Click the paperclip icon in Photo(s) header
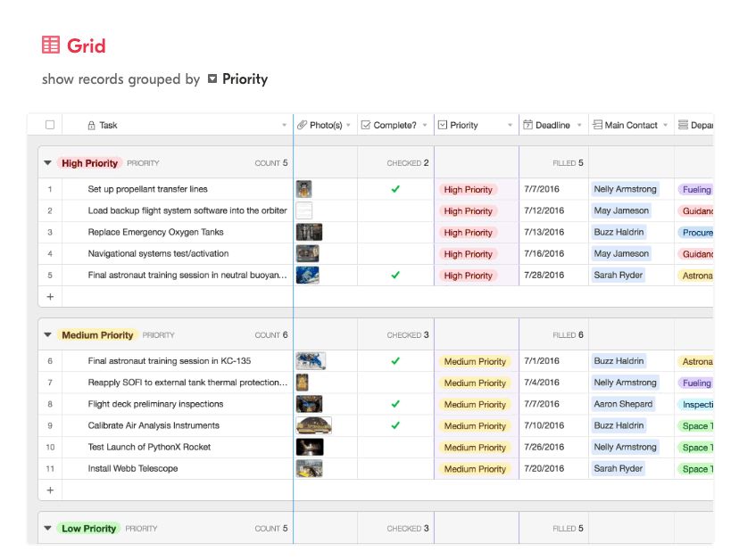 (x=302, y=126)
